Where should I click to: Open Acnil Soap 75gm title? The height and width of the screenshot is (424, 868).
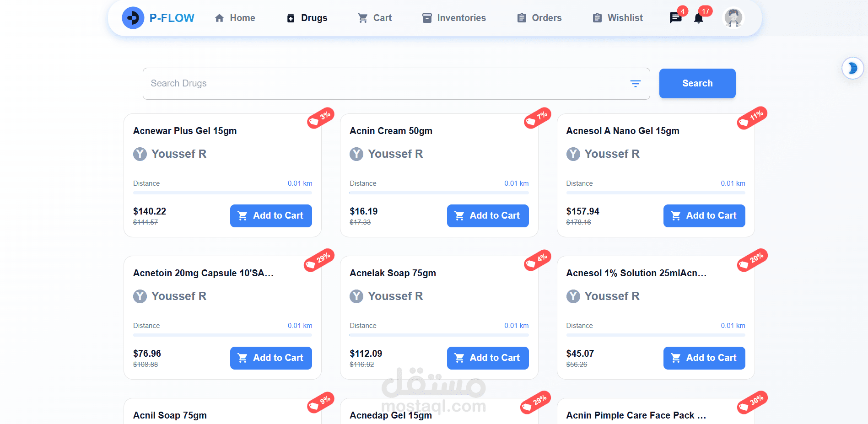pyautogui.click(x=170, y=415)
